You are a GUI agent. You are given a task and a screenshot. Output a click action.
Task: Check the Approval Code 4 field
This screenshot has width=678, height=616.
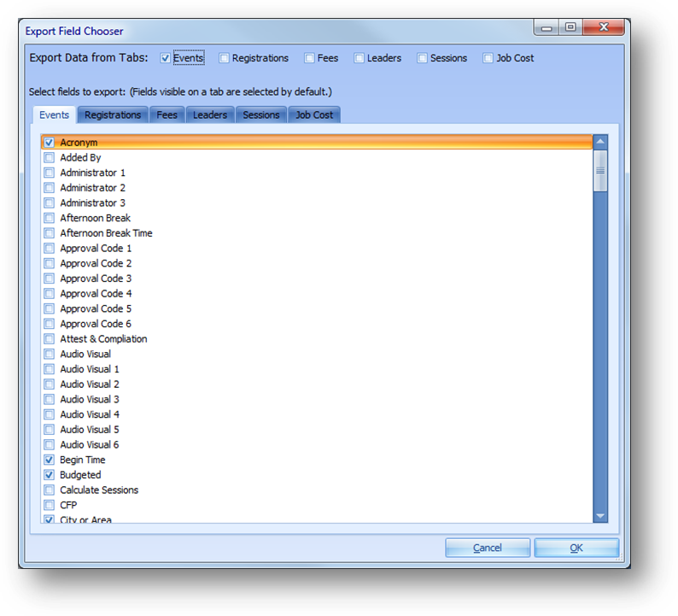click(50, 294)
